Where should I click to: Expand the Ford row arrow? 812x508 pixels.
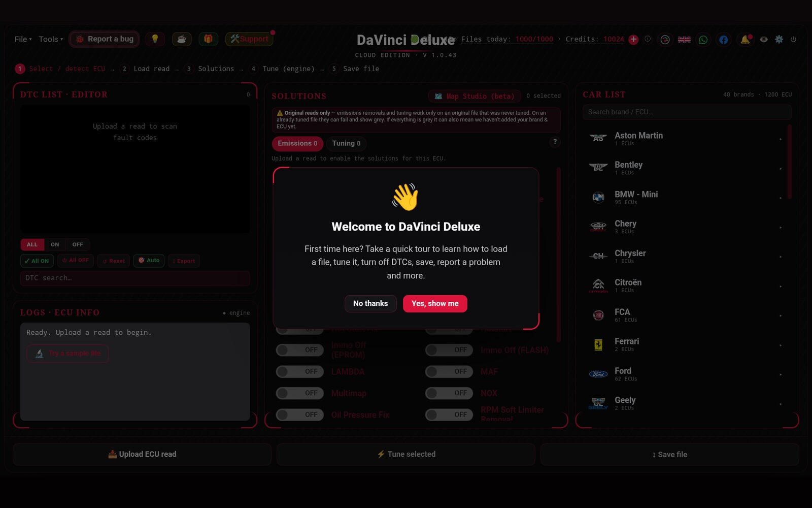781,375
